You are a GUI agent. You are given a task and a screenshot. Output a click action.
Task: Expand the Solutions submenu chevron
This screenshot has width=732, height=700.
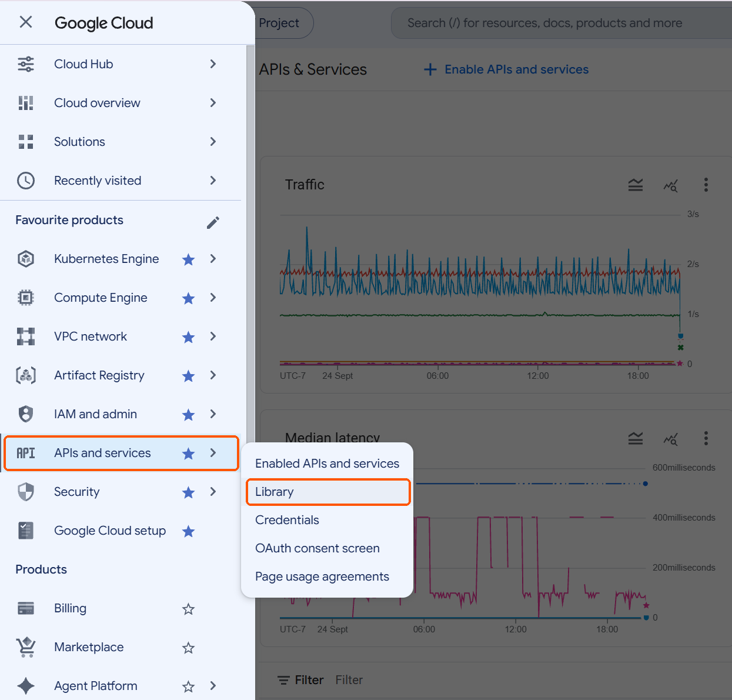point(213,141)
